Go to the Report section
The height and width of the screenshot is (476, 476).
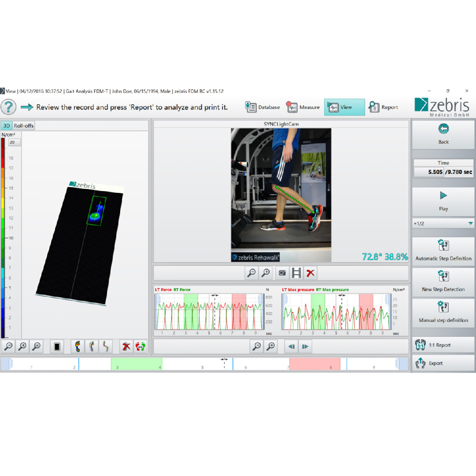click(384, 107)
